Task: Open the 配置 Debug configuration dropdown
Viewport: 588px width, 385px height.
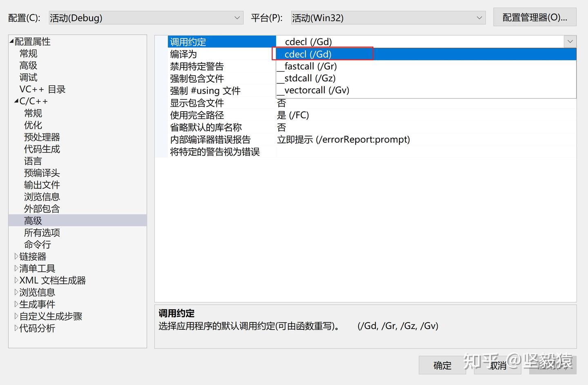Action: (237, 18)
